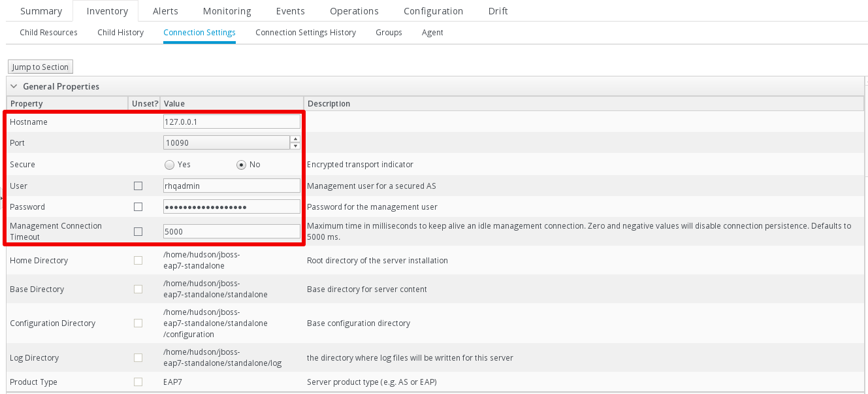
Task: Toggle Unset for Management Connection Timeout
Action: 138,231
